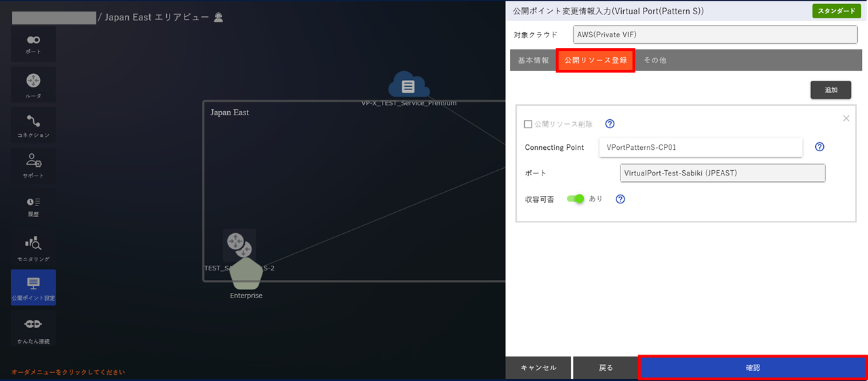Click the Japan East エリアビュー title text
This screenshot has height=381, width=868.
tap(157, 18)
